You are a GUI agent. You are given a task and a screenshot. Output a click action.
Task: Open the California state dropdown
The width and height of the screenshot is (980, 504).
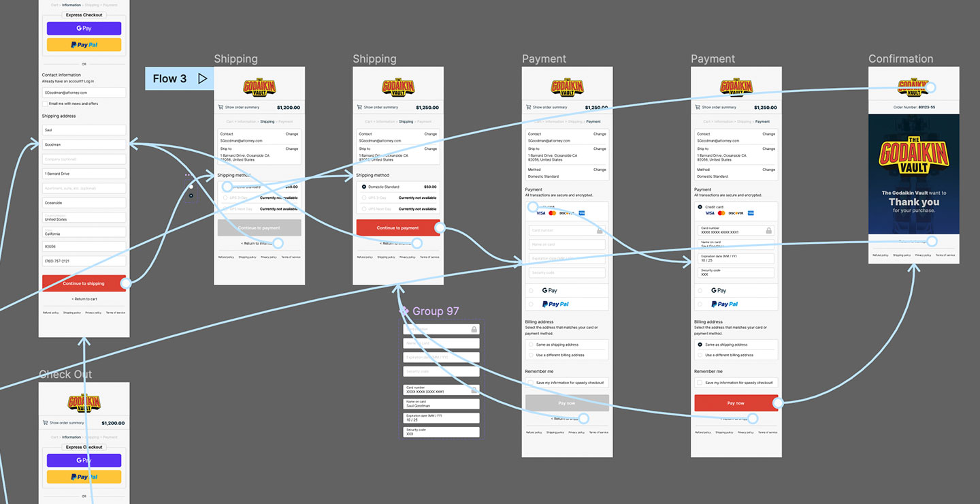pos(84,232)
